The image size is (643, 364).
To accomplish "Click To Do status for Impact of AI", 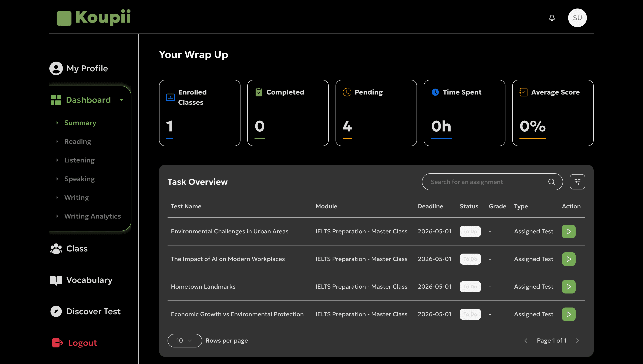I will [470, 259].
